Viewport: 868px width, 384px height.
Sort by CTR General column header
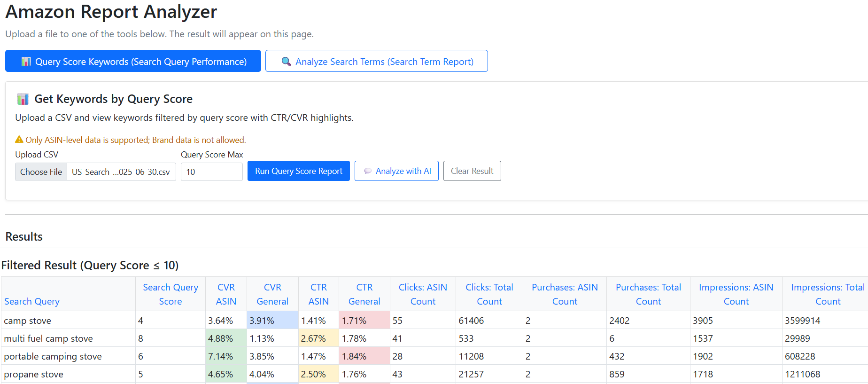coord(364,294)
